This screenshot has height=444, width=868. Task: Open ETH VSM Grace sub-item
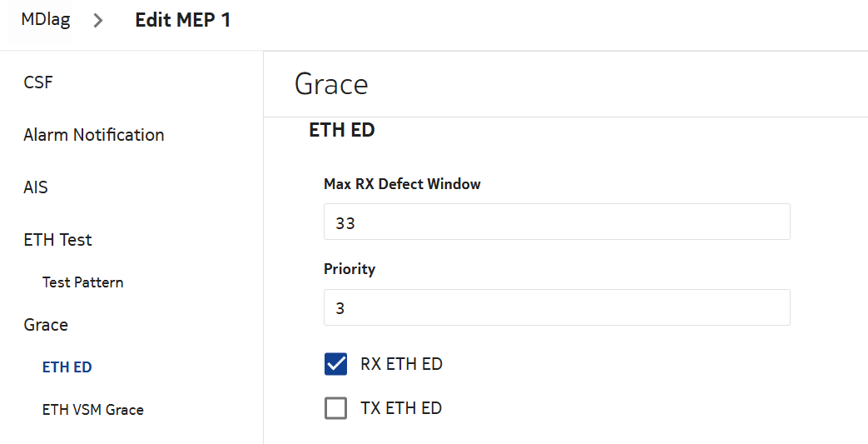click(x=92, y=410)
